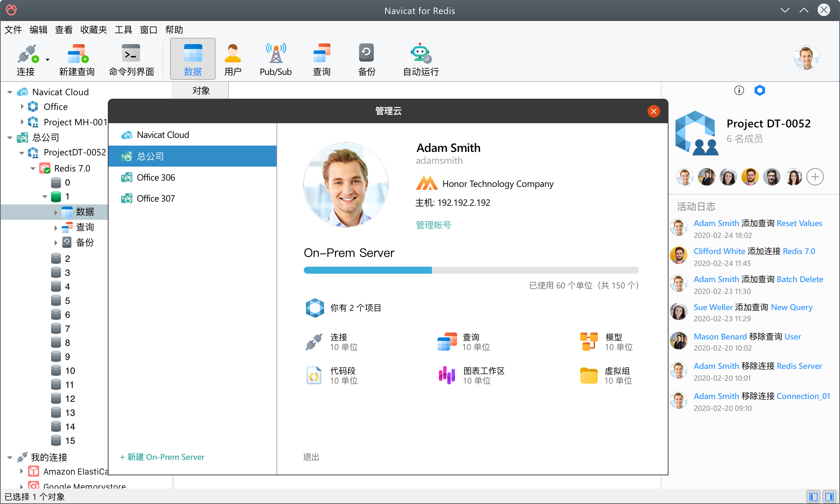Click the 图表工作区 chart icon

coord(447,375)
